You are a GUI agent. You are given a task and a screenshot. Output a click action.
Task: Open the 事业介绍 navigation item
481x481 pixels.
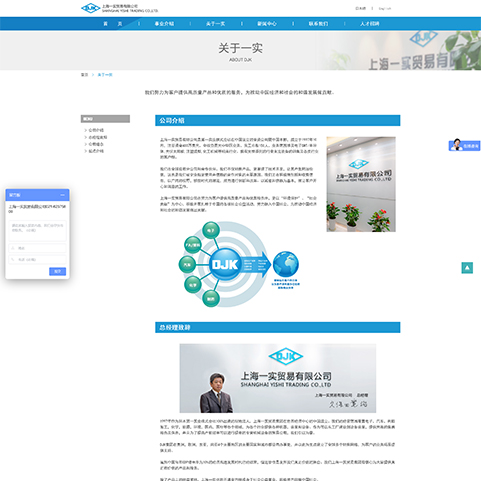point(164,24)
